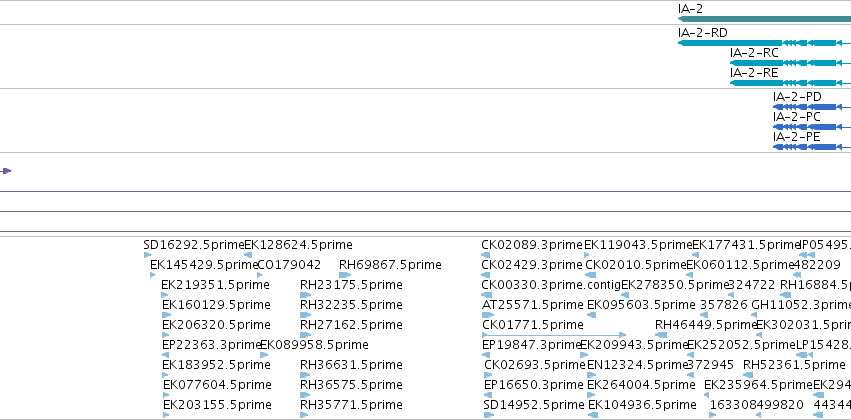
Task: Click the IA-2-RD transcript glyph
Action: [764, 43]
